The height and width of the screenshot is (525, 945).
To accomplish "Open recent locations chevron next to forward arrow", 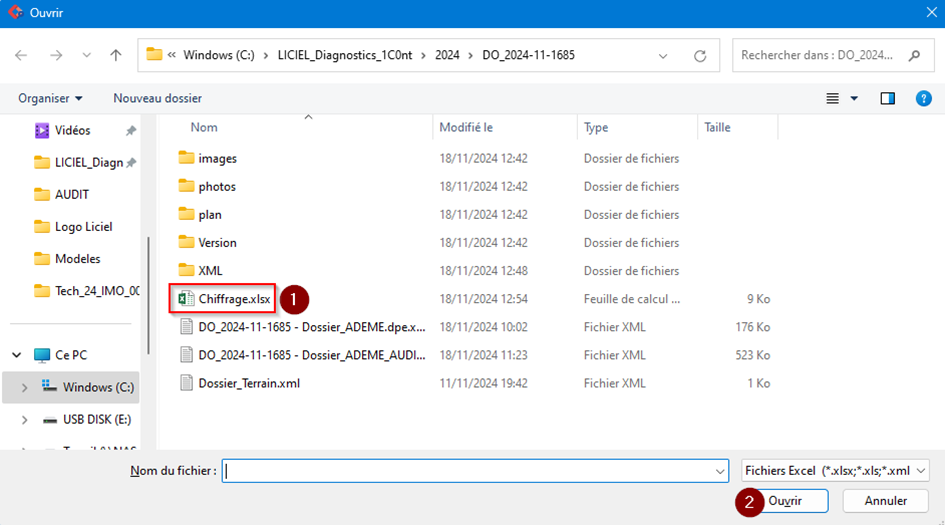I will click(x=86, y=55).
